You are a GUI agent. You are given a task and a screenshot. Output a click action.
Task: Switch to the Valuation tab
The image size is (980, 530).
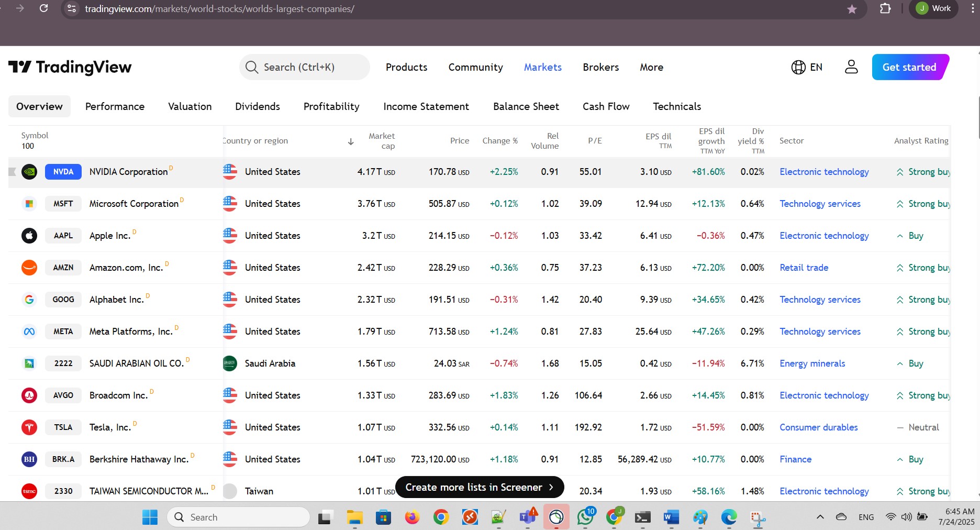tap(190, 106)
